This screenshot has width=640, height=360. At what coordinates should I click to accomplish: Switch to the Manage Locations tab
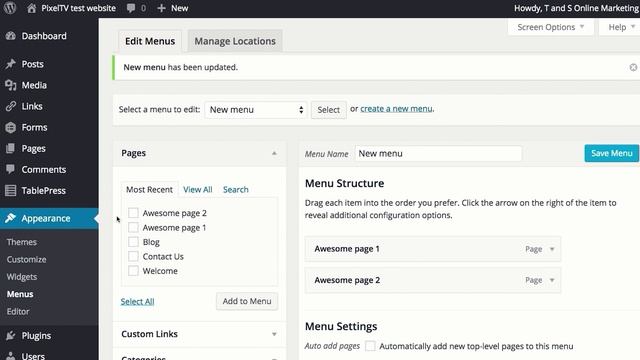click(235, 41)
